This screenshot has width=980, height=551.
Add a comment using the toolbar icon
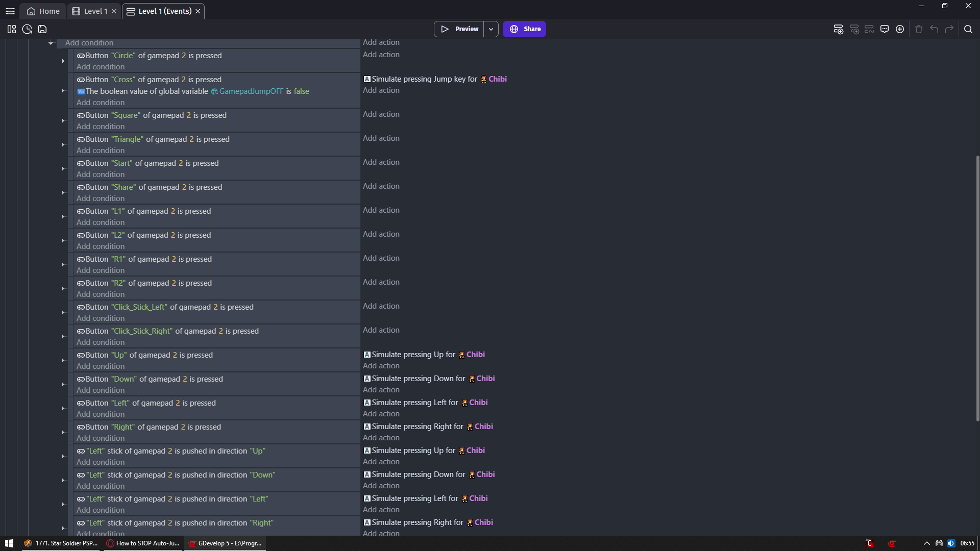coord(885,29)
